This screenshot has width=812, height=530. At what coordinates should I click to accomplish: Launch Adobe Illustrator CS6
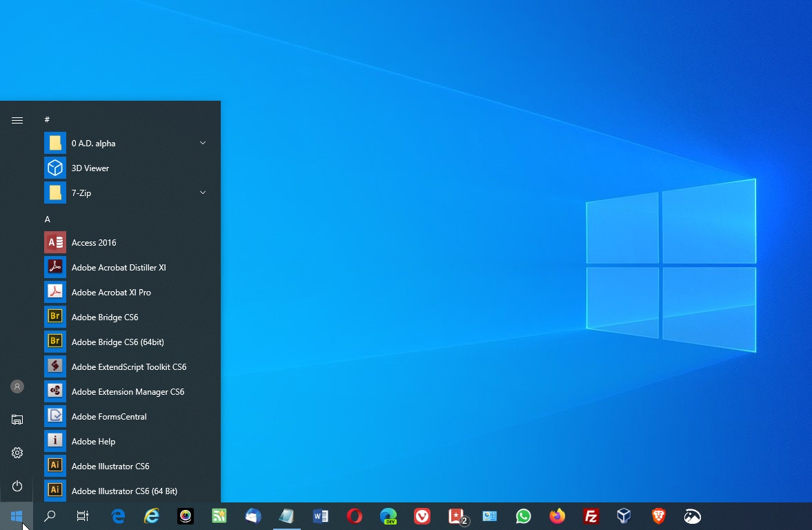point(128,467)
